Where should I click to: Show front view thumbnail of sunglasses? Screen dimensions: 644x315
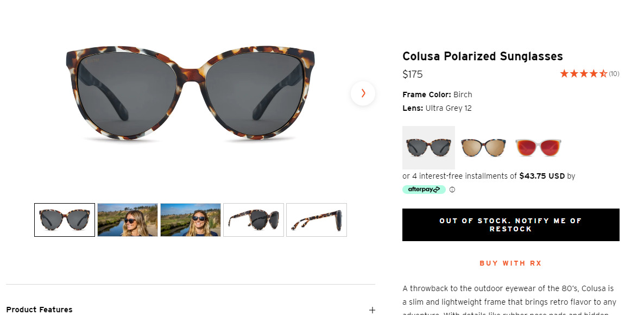pyautogui.click(x=65, y=220)
